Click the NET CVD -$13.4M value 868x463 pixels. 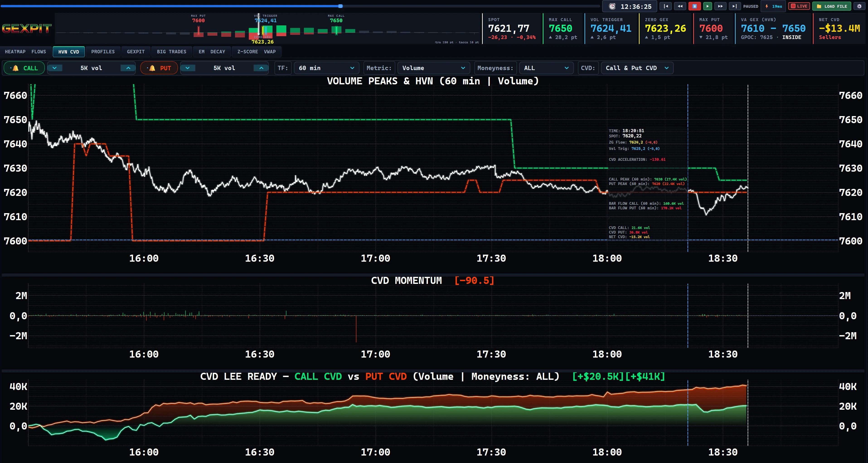pos(839,28)
